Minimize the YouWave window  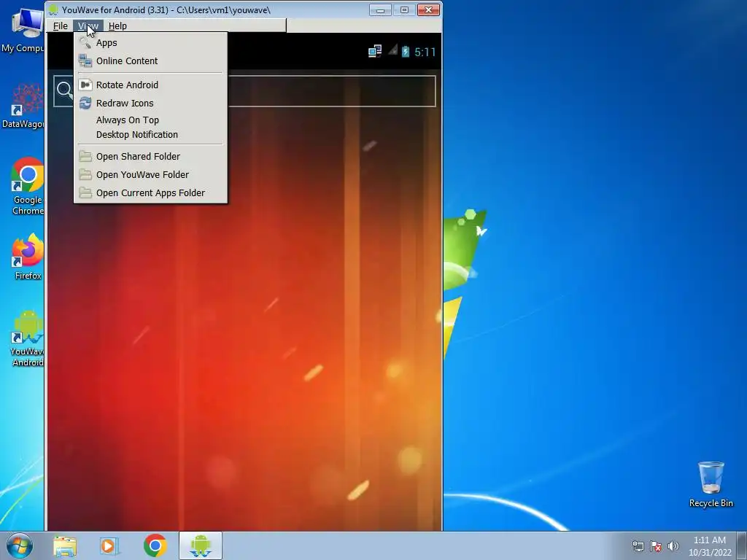coord(380,9)
